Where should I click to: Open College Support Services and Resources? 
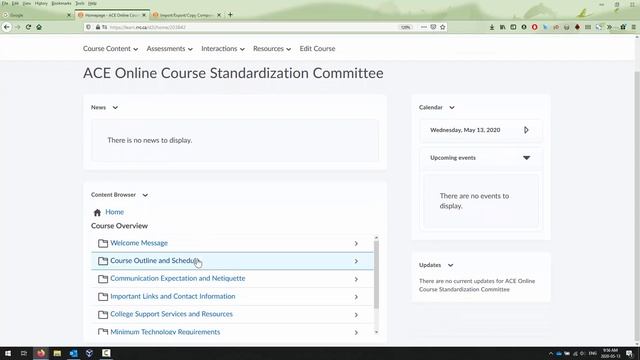click(x=171, y=314)
